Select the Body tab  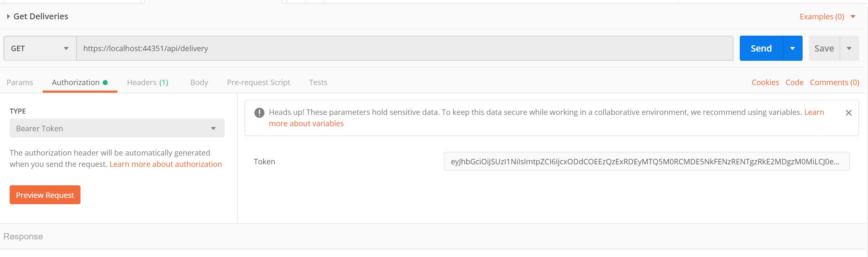coord(199,82)
